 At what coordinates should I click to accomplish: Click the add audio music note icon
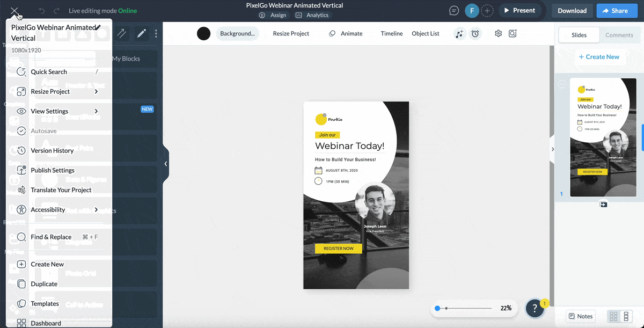point(459,33)
